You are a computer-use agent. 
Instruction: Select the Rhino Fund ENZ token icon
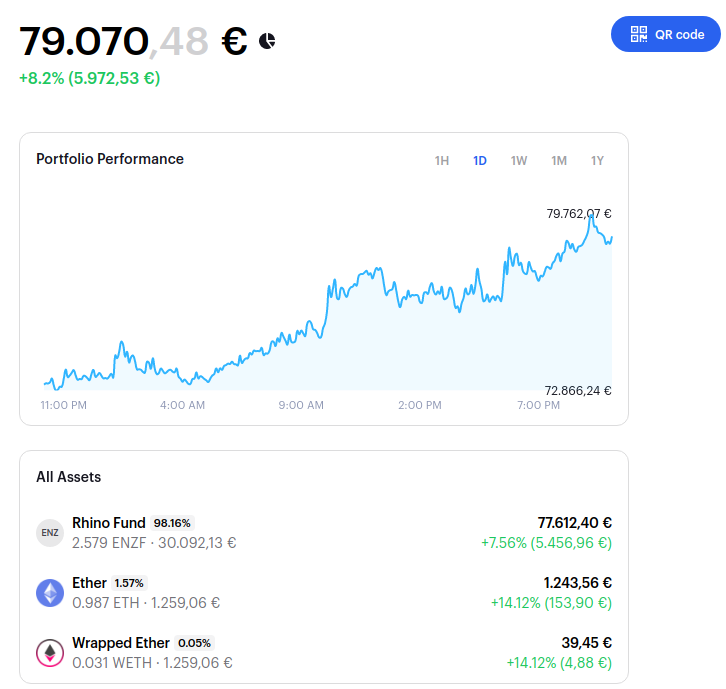pos(50,532)
